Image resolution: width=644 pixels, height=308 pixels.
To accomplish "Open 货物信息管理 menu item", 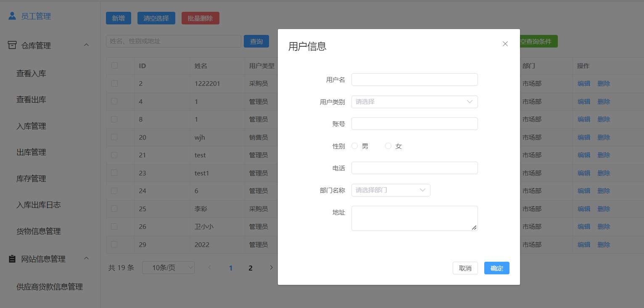I will (x=39, y=231).
